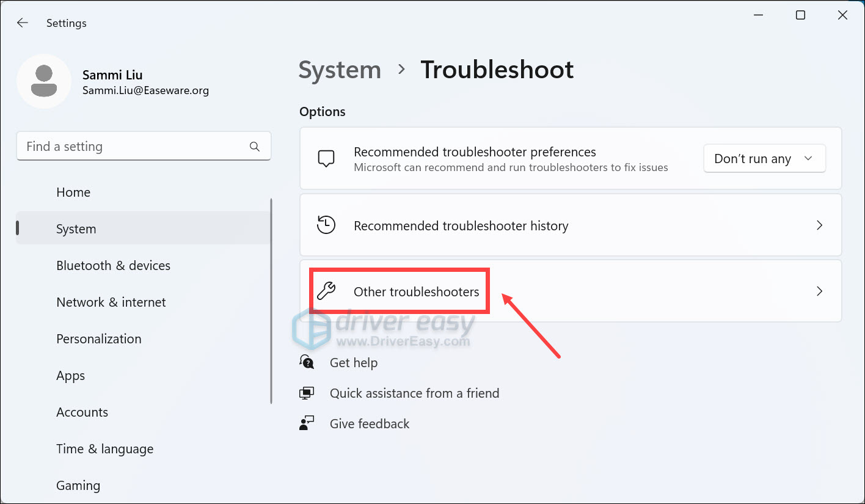Click the Sammi.Liu@Easeware.org email text
The image size is (865, 504).
pos(145,90)
